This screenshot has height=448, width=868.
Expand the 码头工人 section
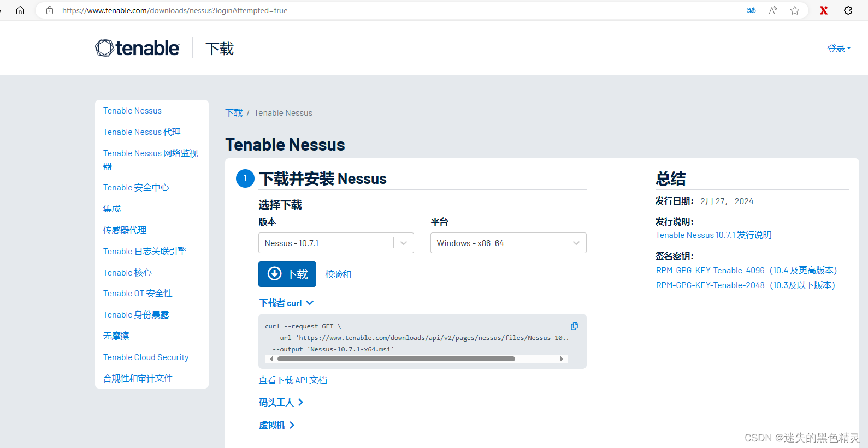pyautogui.click(x=281, y=402)
